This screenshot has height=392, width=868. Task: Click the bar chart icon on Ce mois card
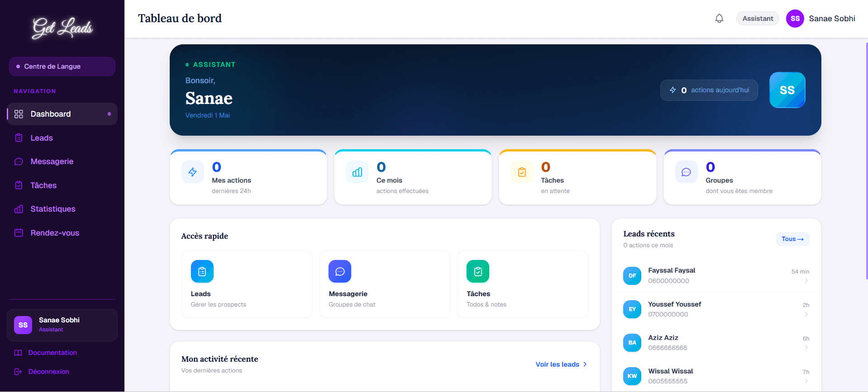pos(358,172)
